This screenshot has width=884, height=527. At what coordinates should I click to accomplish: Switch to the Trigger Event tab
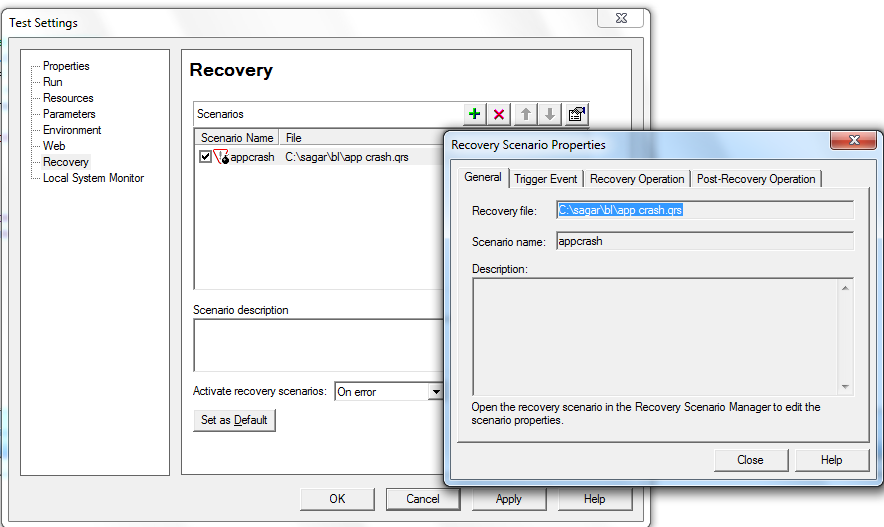(x=546, y=179)
